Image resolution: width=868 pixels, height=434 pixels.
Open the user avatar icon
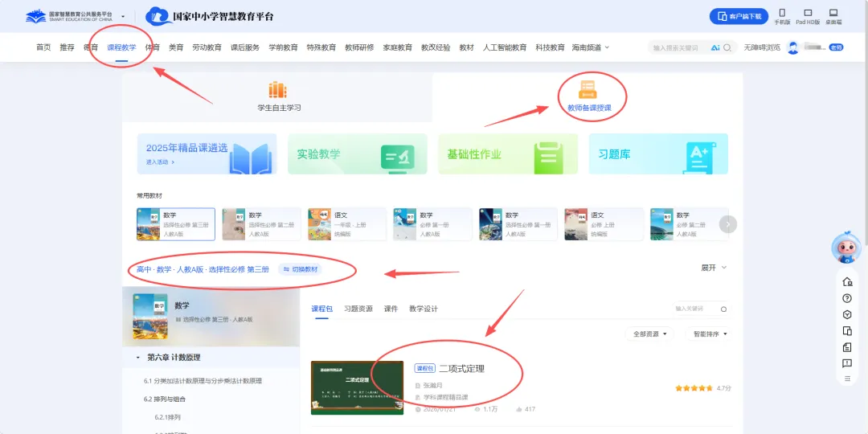793,47
